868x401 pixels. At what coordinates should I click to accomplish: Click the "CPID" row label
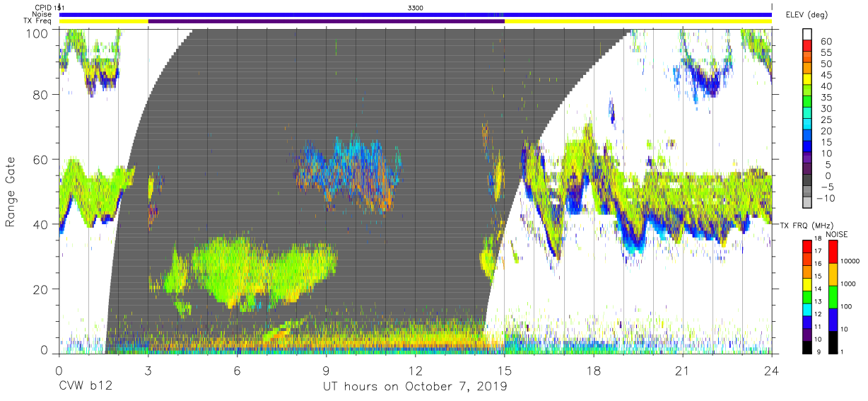click(x=44, y=8)
